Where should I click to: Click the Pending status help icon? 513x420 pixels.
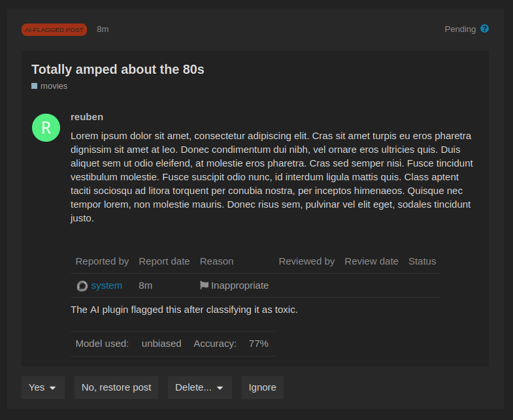pos(484,29)
